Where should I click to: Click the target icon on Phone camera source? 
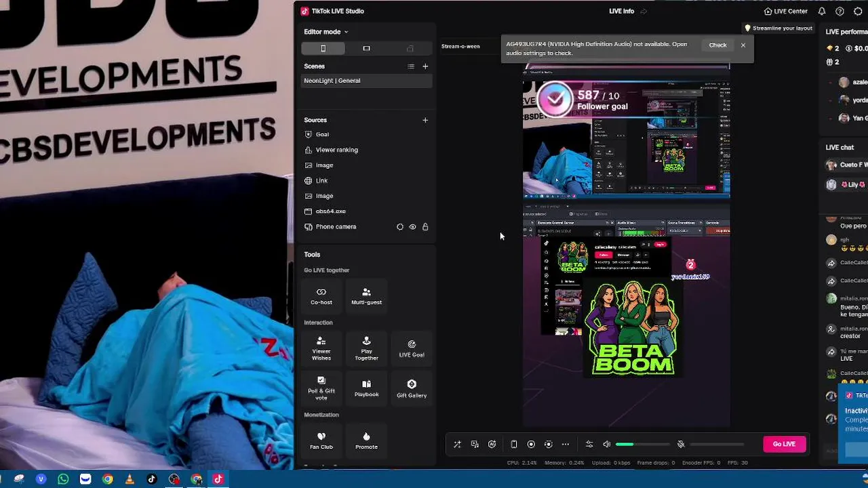click(399, 227)
